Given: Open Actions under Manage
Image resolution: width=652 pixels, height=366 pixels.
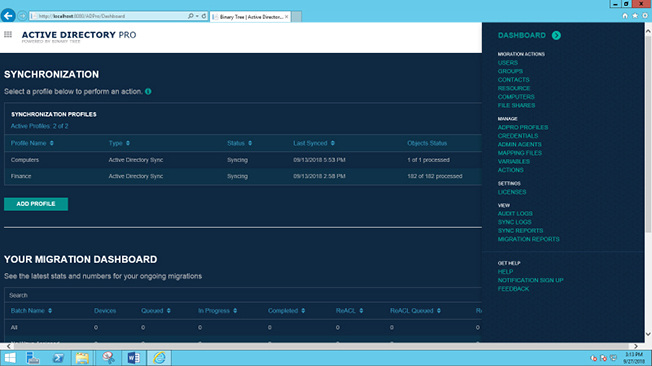Looking at the screenshot, I should pyautogui.click(x=511, y=170).
